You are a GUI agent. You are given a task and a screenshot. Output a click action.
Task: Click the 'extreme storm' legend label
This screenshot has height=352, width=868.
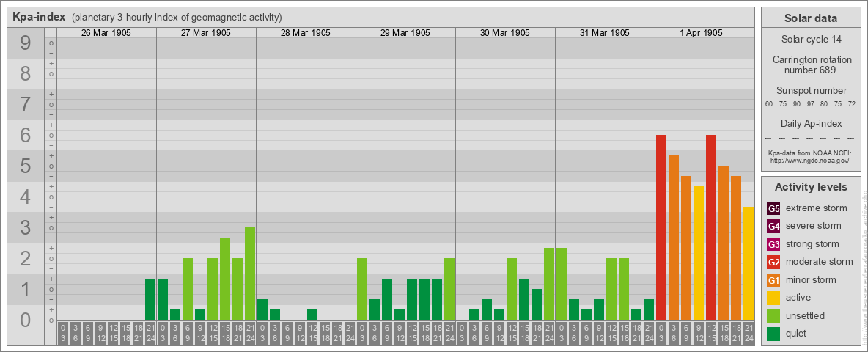click(817, 208)
